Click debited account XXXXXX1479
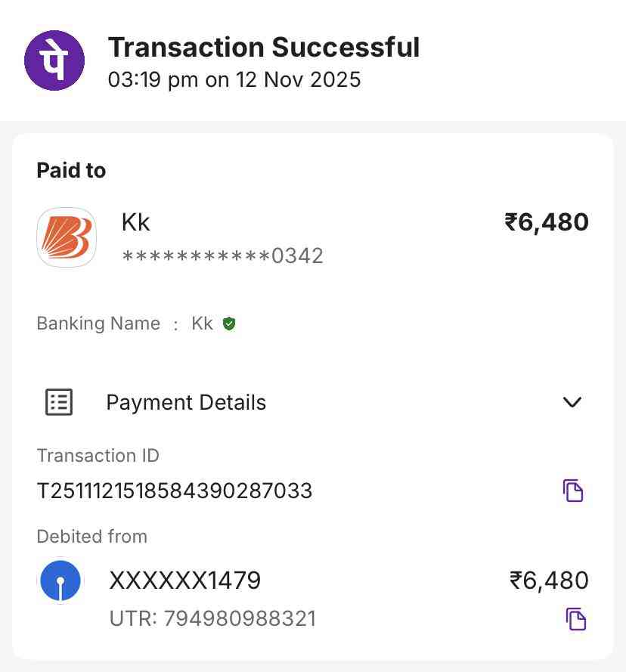Viewport: 626px width, 672px height. pyautogui.click(x=185, y=581)
